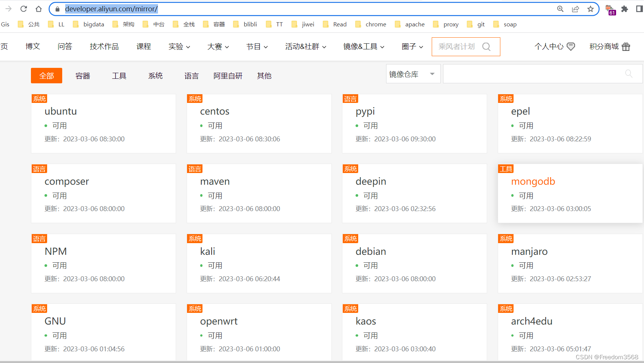Image resolution: width=644 pixels, height=363 pixels.
Task: Open 个人中心 user center
Action: coord(555,47)
